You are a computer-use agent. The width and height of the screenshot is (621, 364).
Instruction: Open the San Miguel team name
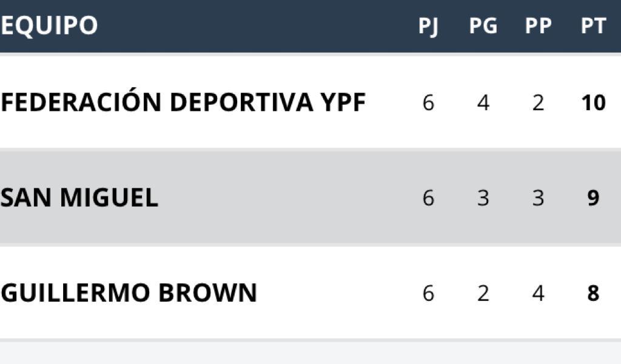[x=79, y=197]
